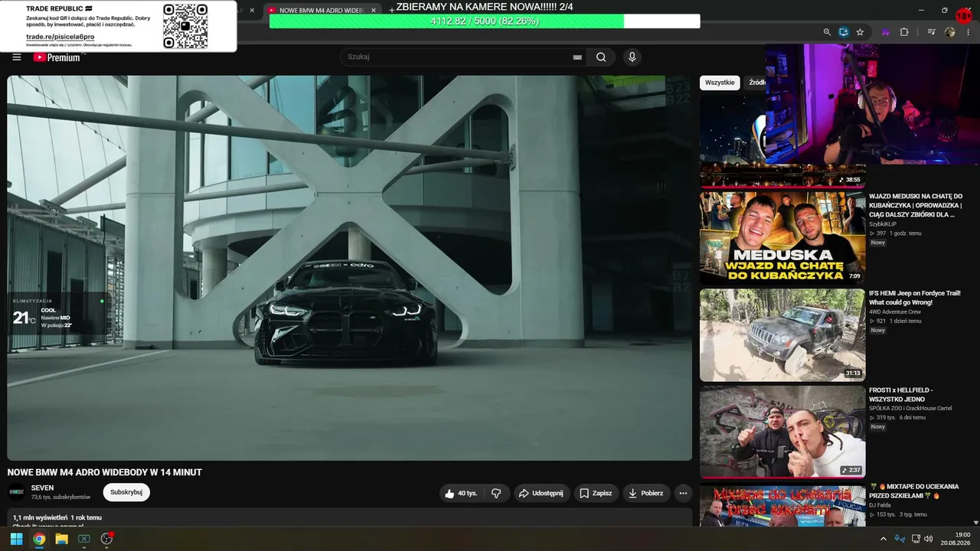This screenshot has height=551, width=980.
Task: Zoom out using the address bar magnifier
Action: pyautogui.click(x=827, y=32)
